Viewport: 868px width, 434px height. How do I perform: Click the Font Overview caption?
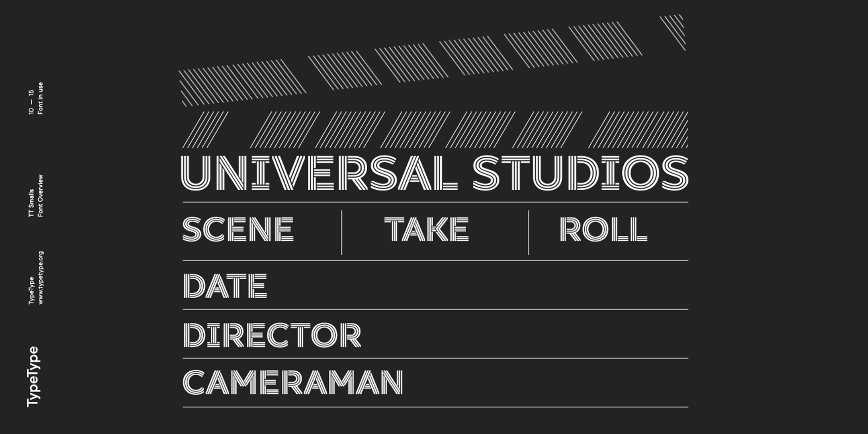(40, 196)
